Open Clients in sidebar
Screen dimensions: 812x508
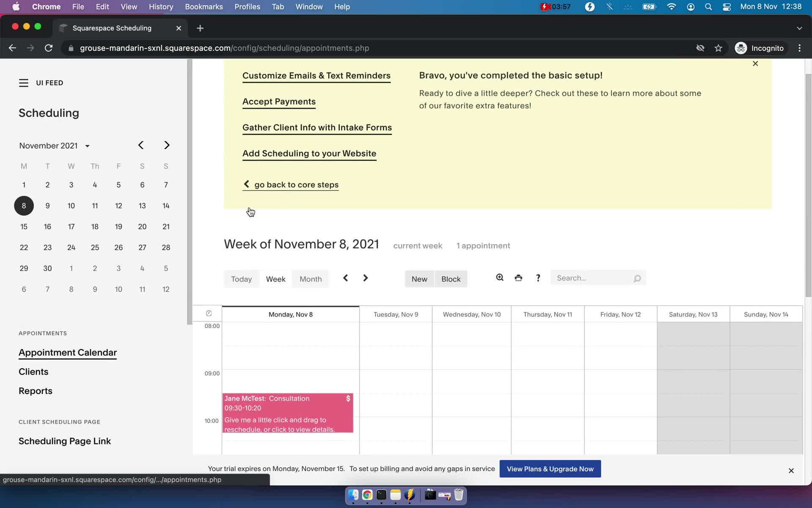33,372
